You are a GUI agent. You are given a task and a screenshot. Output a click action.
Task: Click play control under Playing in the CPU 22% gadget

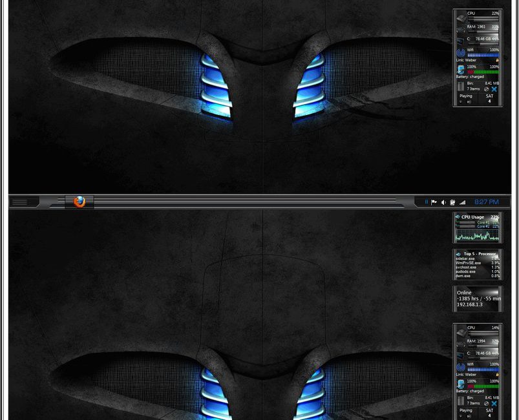coord(469,102)
